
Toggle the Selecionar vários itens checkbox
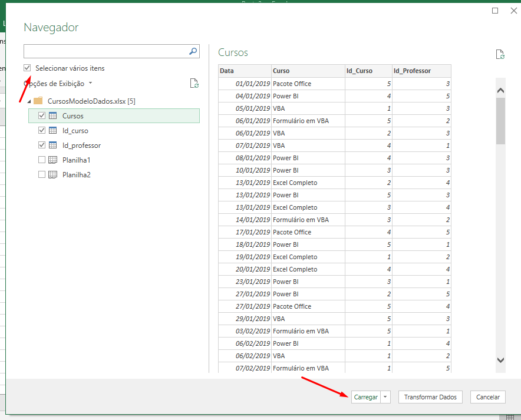(x=27, y=68)
